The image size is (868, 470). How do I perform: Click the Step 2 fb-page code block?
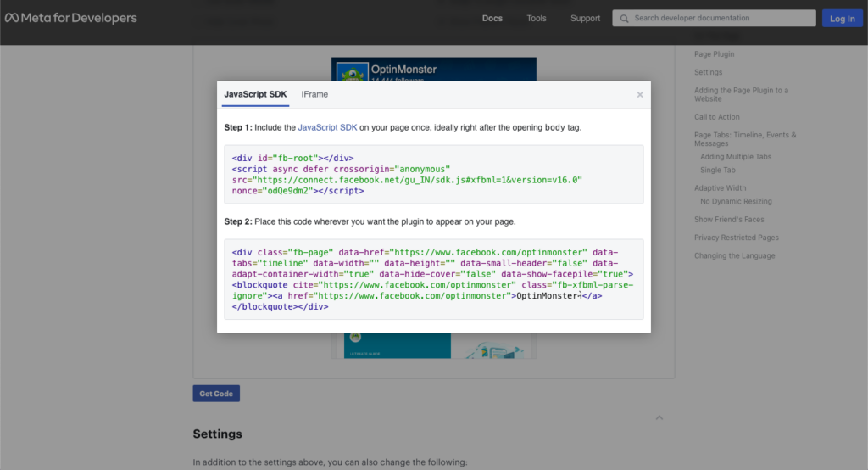coord(433,279)
